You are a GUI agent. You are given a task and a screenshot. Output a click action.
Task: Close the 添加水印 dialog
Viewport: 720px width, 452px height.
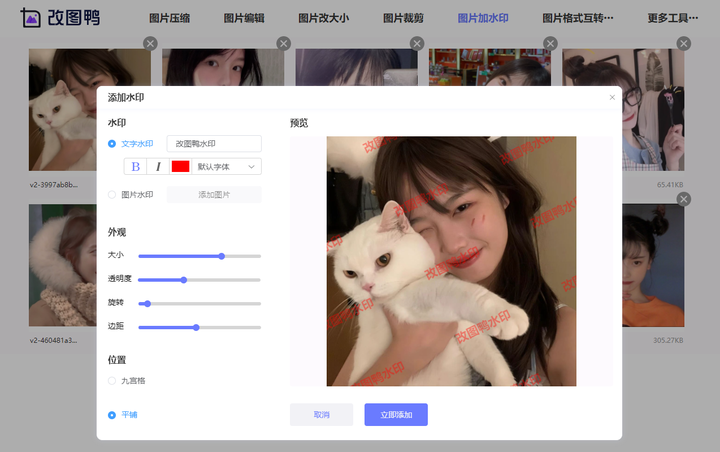pos(612,97)
